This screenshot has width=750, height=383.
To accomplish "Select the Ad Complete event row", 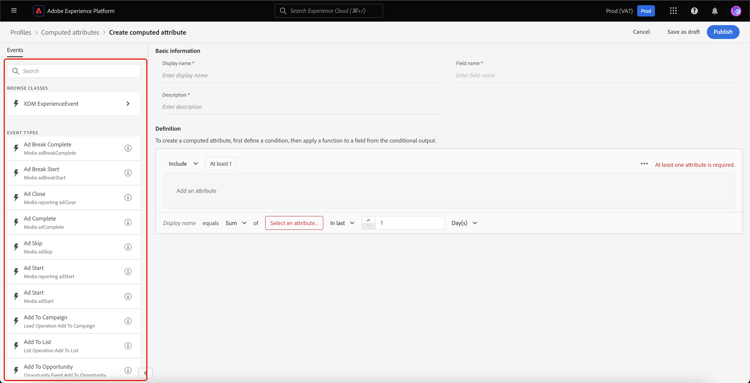I will [74, 222].
